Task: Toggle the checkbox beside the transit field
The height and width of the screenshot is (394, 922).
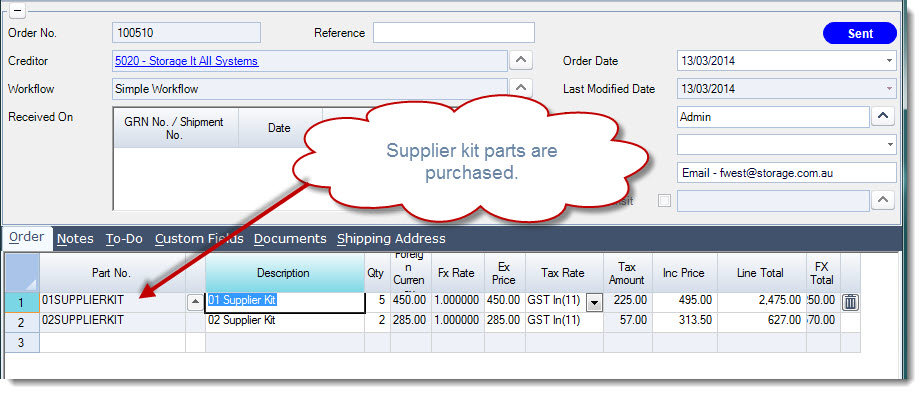Action: [x=664, y=201]
